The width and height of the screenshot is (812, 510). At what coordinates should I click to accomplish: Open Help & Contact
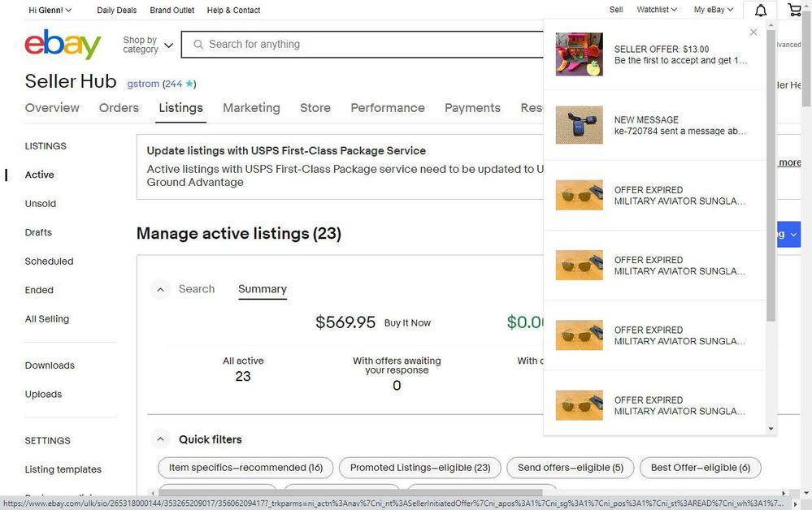pos(233,10)
